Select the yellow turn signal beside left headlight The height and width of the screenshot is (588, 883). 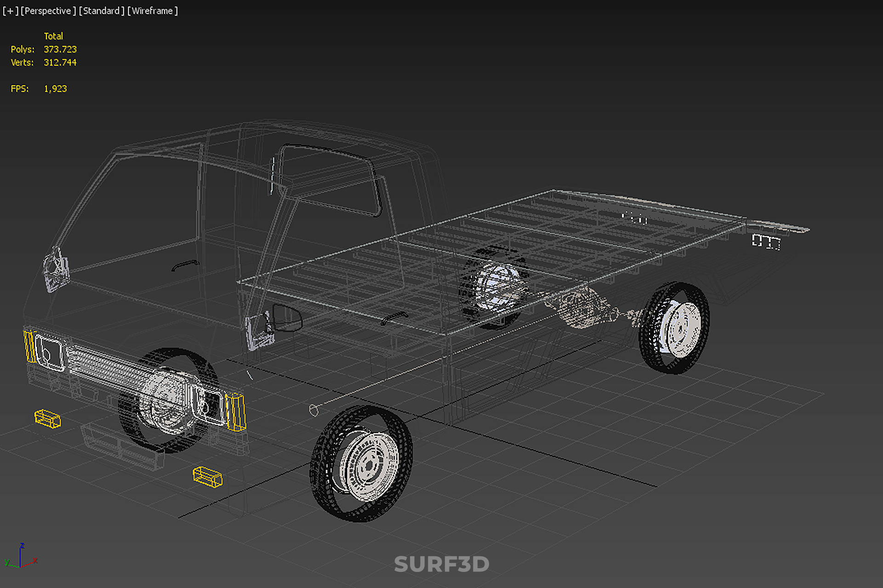pyautogui.click(x=29, y=346)
